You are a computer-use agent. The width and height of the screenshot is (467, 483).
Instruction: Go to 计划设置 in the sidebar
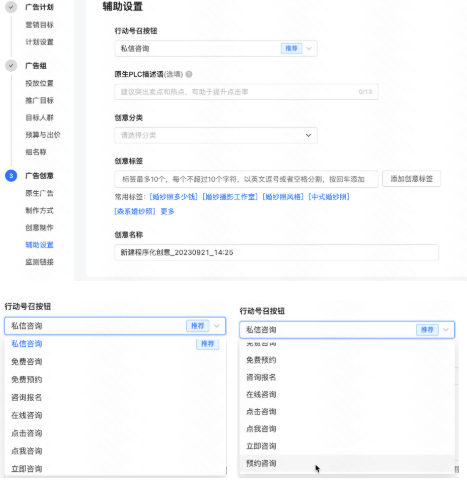(x=40, y=42)
